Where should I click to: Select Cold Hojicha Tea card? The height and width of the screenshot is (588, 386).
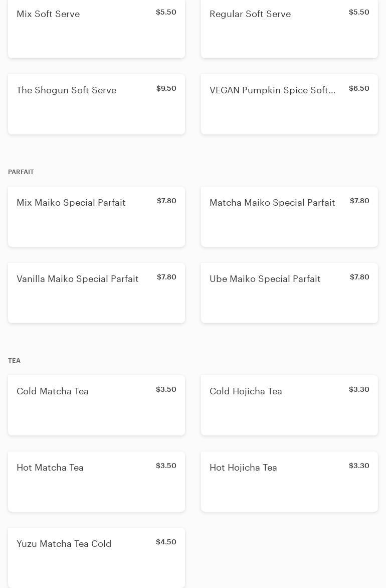(289, 405)
